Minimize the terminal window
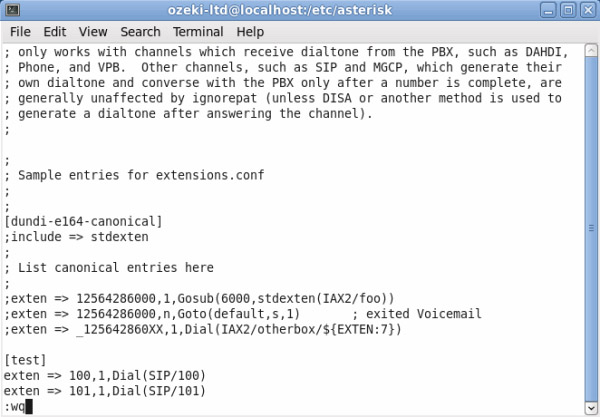This screenshot has width=600, height=417. (548, 10)
